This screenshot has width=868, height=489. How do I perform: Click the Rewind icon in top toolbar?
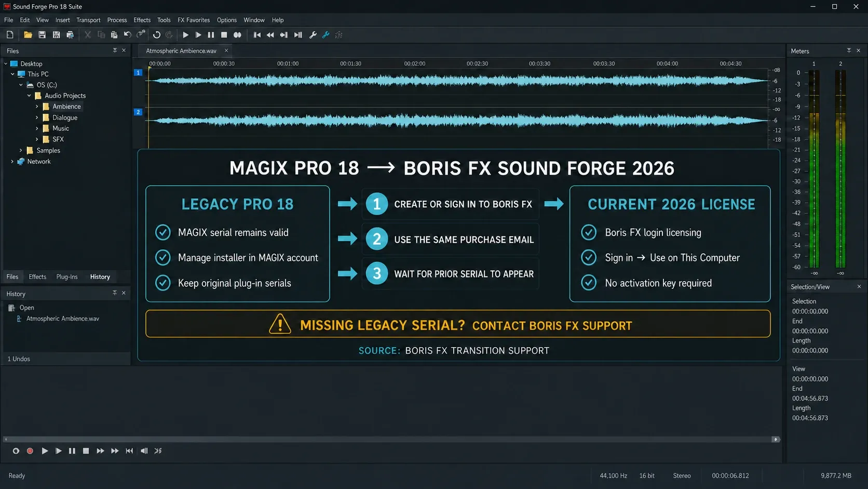[x=270, y=35]
